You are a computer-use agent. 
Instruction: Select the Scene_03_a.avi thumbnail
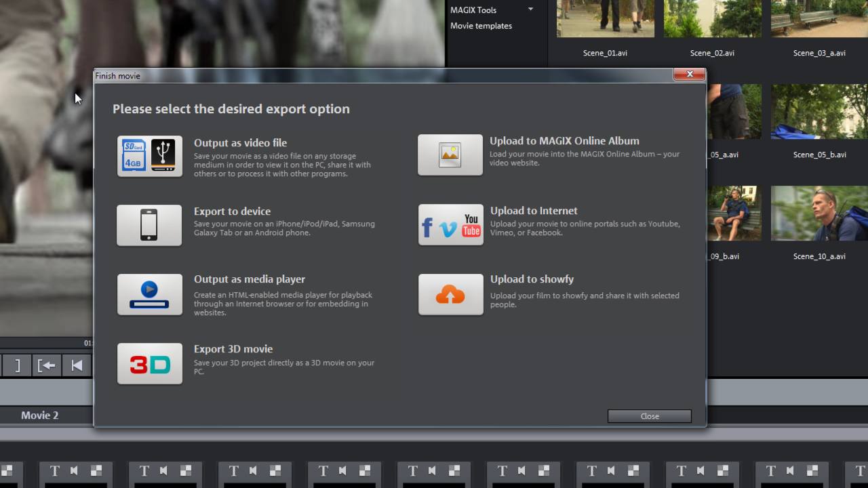point(819,18)
